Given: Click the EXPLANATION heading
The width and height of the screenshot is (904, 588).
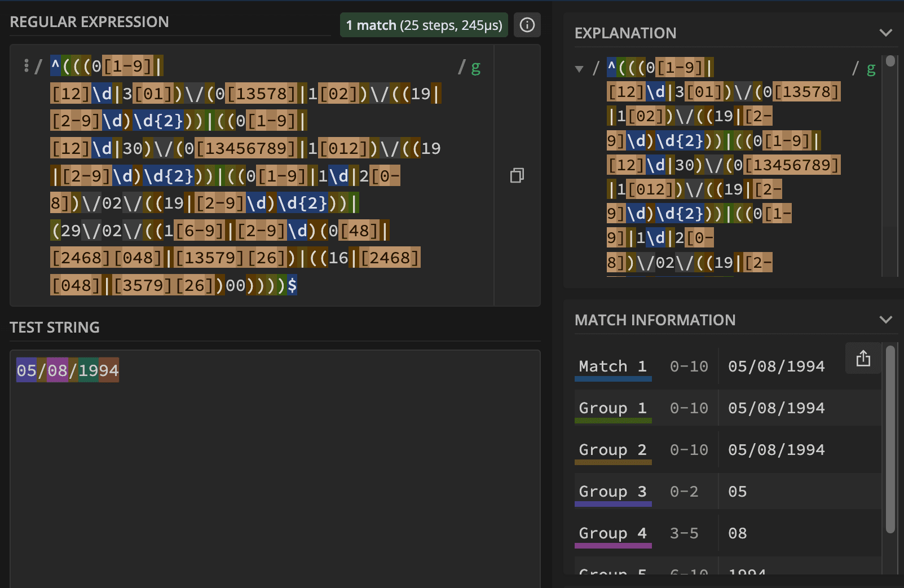Looking at the screenshot, I should [x=625, y=33].
